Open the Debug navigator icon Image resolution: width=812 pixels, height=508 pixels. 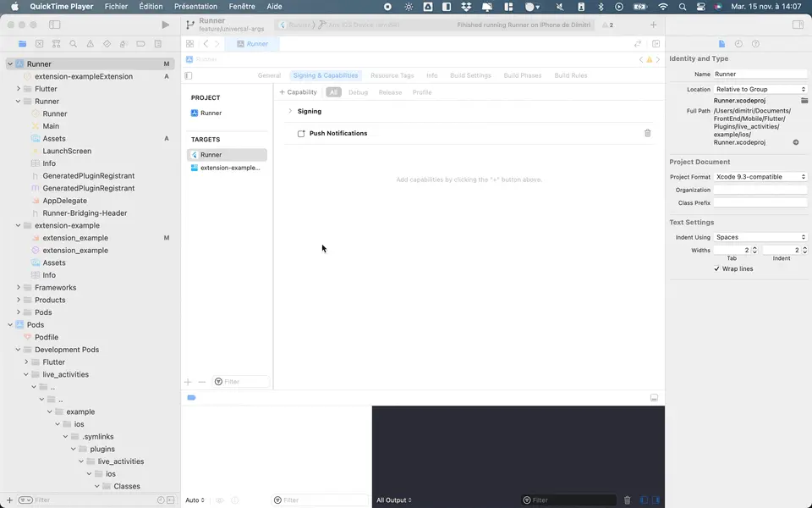pos(123,44)
